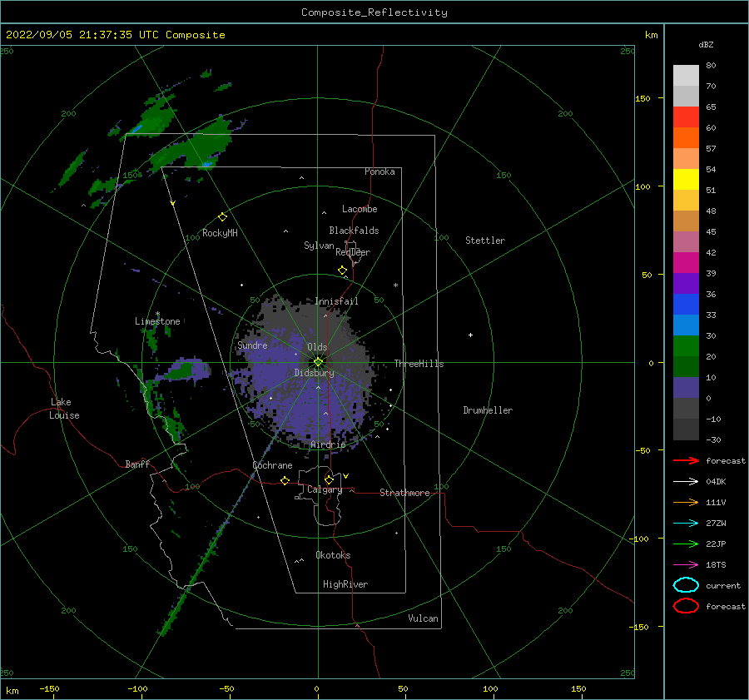Image resolution: width=749 pixels, height=700 pixels.
Task: Click the Composite_Reflectivity title
Action: pos(374,12)
